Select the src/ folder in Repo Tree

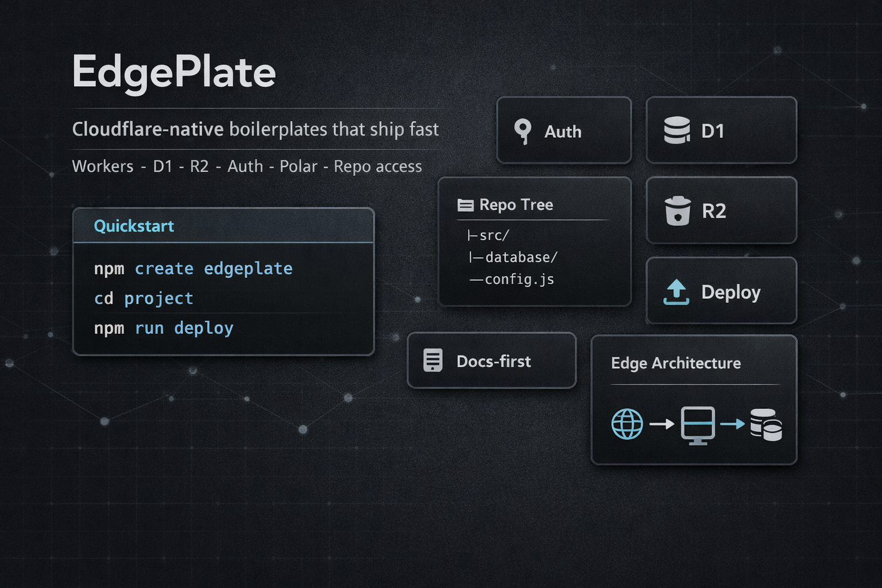click(493, 235)
